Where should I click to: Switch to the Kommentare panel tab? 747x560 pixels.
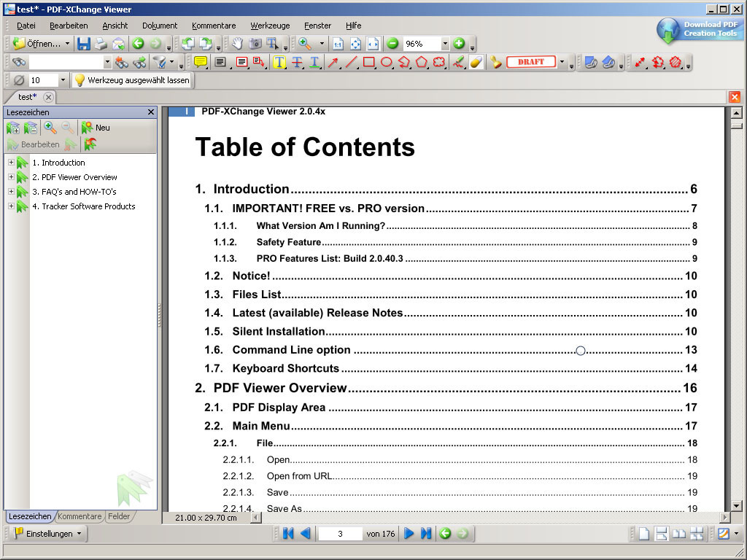80,516
